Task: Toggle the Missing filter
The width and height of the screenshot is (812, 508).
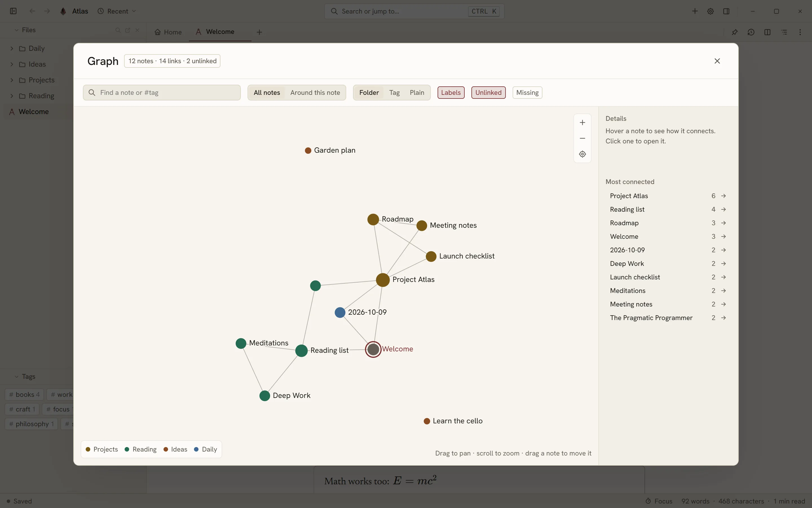Action: pos(527,93)
